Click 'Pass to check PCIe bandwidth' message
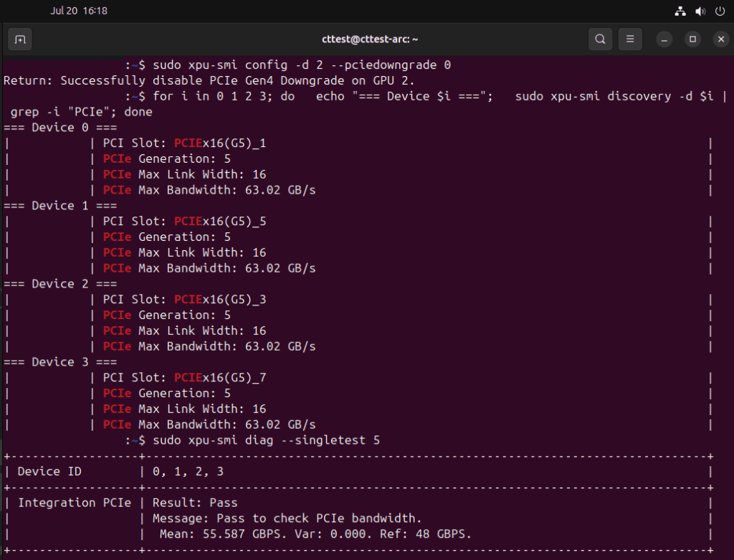Screen dimensions: 734x560 click(287, 519)
